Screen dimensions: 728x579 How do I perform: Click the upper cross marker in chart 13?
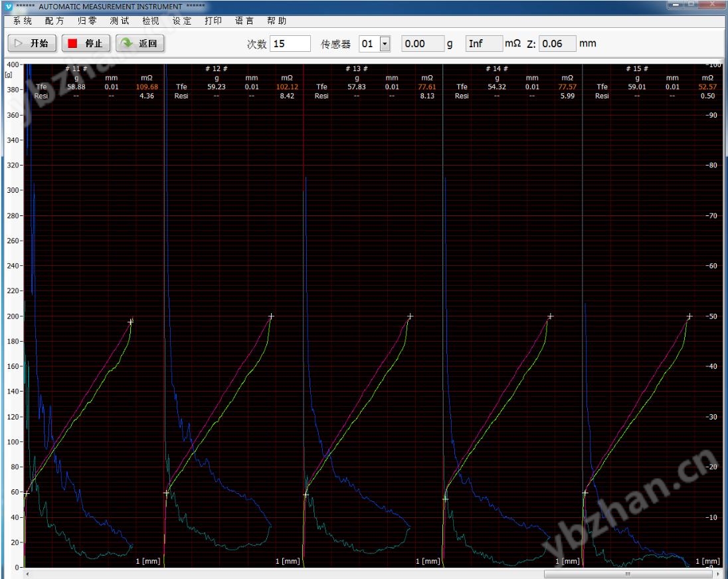pos(410,316)
